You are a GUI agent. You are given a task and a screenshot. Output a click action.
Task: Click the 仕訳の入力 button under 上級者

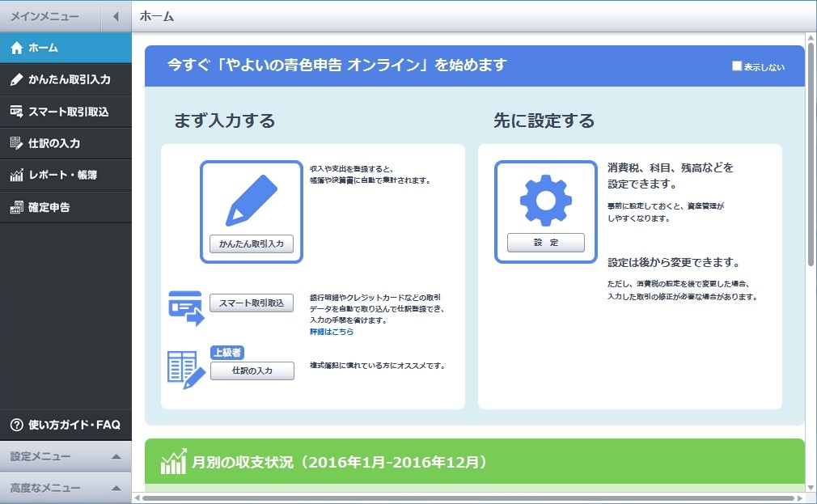(x=252, y=371)
